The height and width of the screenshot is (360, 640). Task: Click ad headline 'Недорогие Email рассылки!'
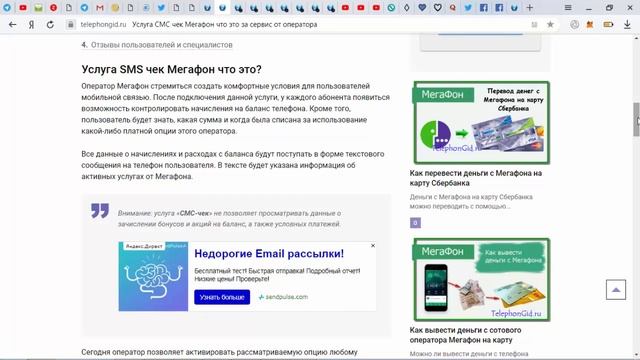point(269,253)
